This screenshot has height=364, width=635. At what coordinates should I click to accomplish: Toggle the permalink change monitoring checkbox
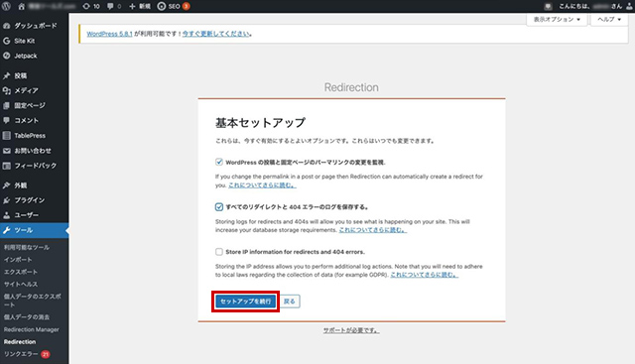click(x=219, y=162)
